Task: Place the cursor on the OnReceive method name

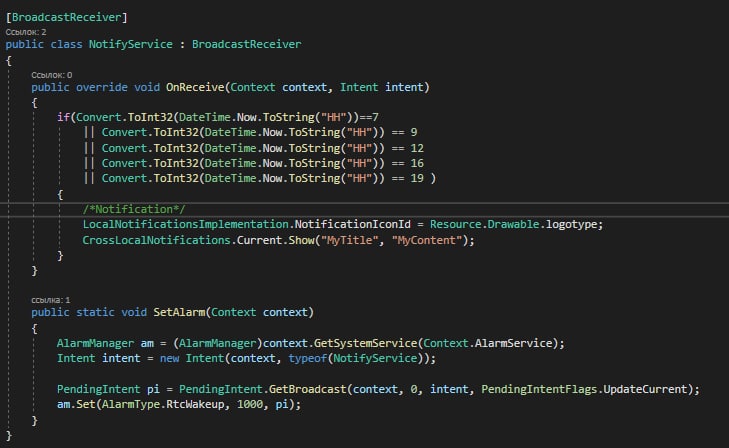Action: 195,87
